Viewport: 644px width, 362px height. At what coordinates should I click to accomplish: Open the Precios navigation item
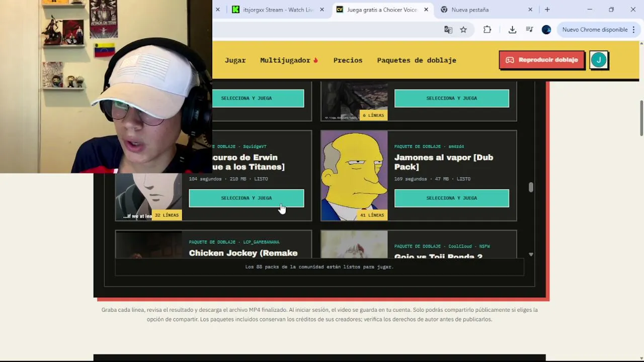pos(348,60)
